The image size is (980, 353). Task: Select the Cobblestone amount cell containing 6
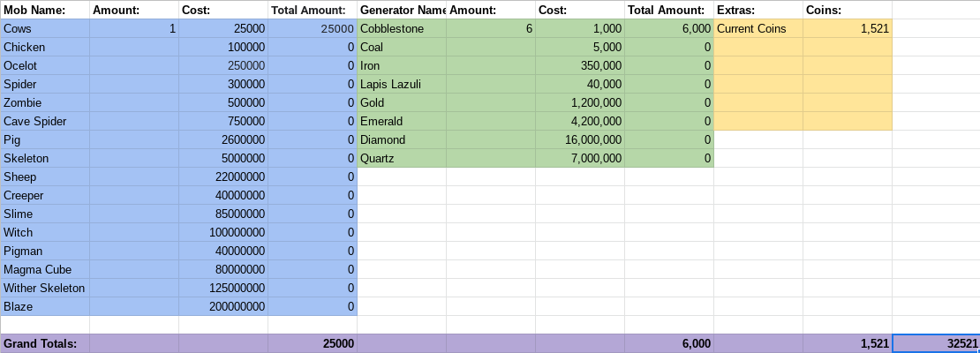click(491, 29)
